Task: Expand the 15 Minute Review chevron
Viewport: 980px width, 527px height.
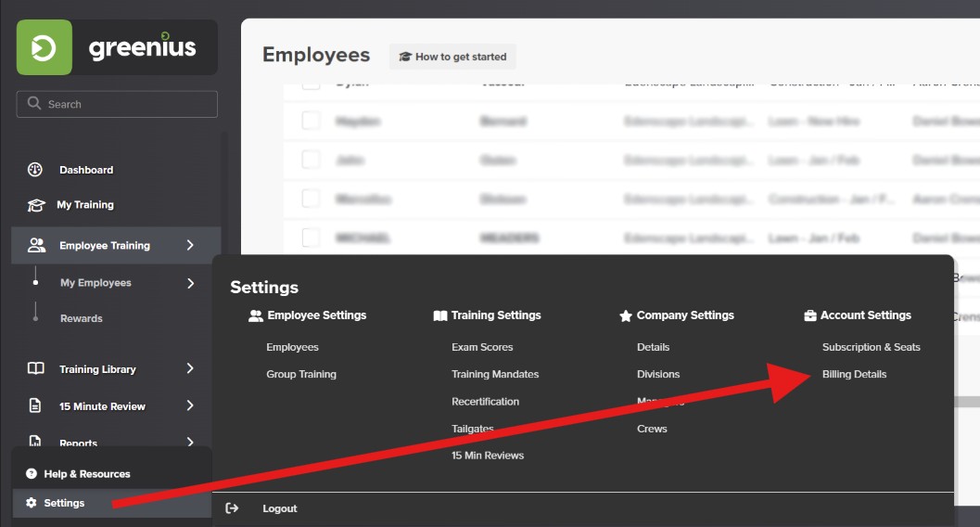Action: pos(190,405)
